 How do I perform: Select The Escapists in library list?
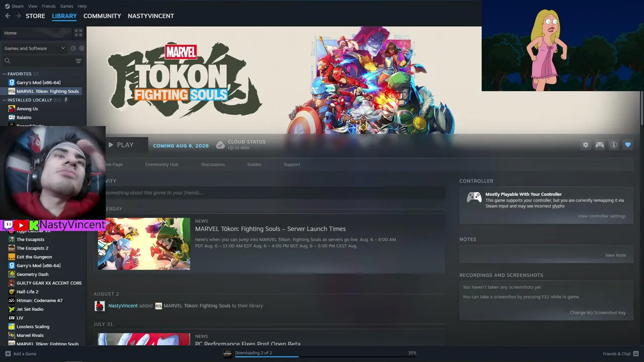30,239
